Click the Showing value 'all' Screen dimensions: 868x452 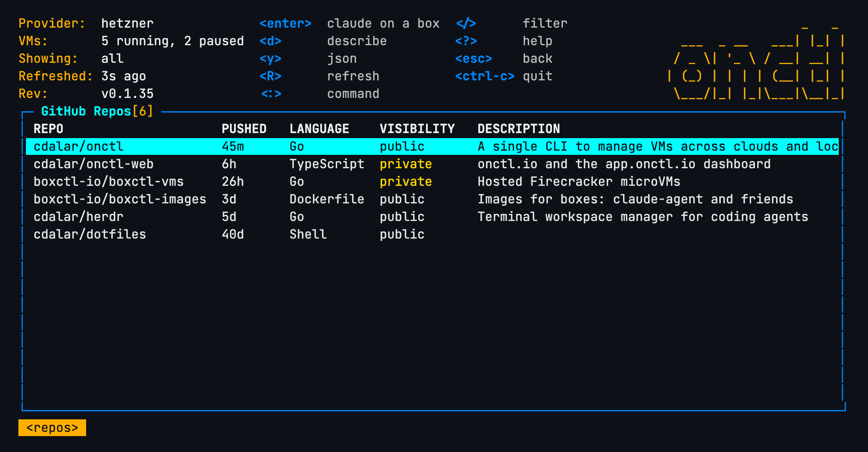[x=112, y=59]
